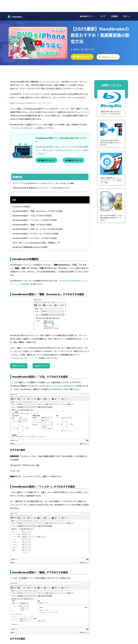Jump to 設定①「概要（Summary）」 contents entry
138x644 pixels.
pyautogui.click(x=37, y=211)
